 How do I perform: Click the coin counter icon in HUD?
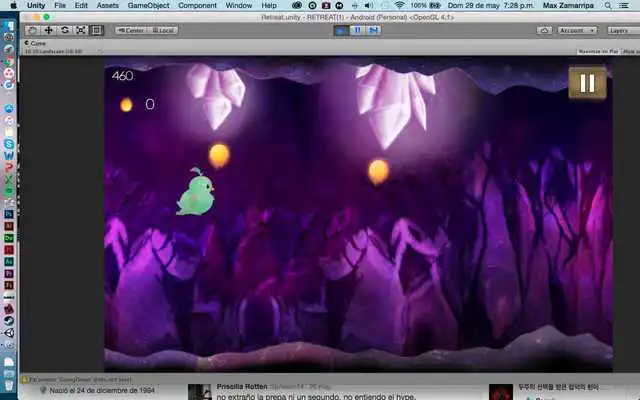click(126, 105)
